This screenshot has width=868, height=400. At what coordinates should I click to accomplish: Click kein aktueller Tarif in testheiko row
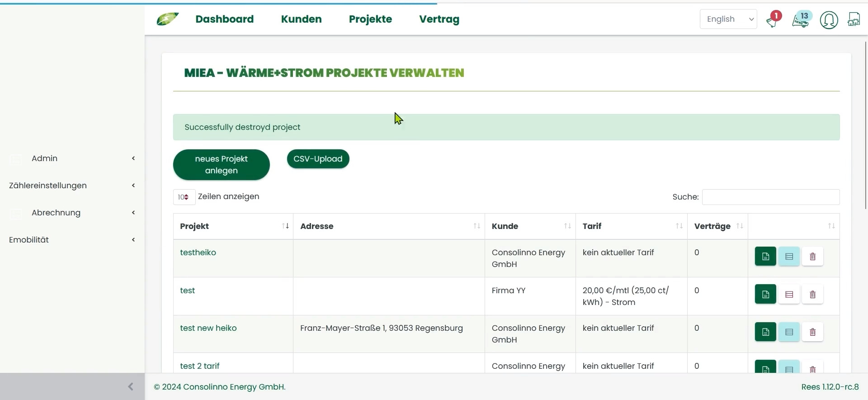[618, 252]
